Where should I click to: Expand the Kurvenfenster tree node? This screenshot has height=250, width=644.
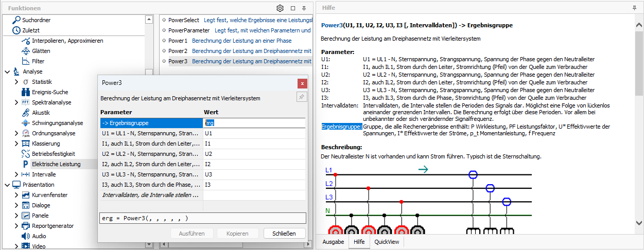click(16, 195)
